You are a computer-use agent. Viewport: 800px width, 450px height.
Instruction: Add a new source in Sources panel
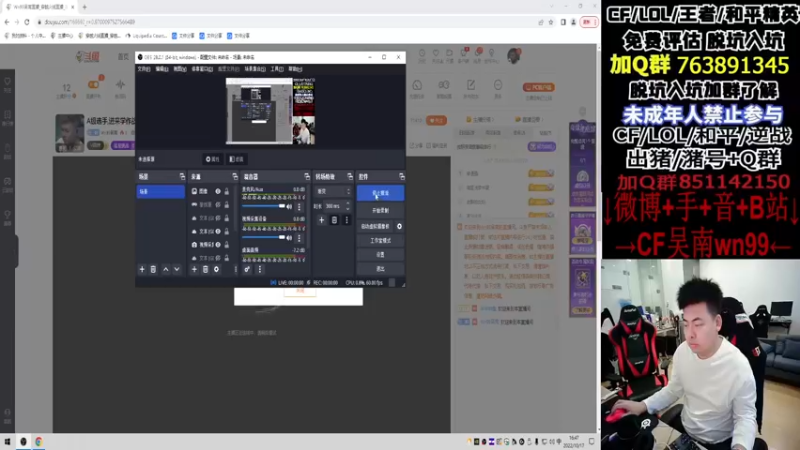coord(194,269)
